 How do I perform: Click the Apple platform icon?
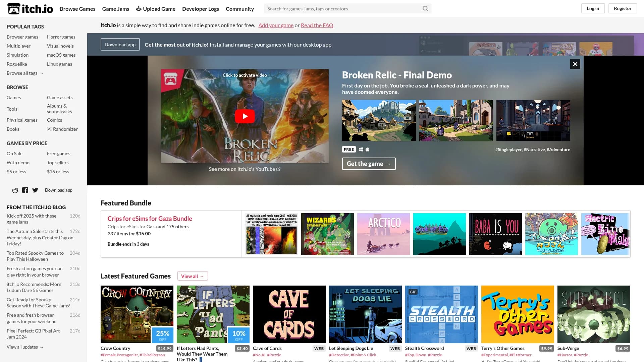[x=367, y=149]
